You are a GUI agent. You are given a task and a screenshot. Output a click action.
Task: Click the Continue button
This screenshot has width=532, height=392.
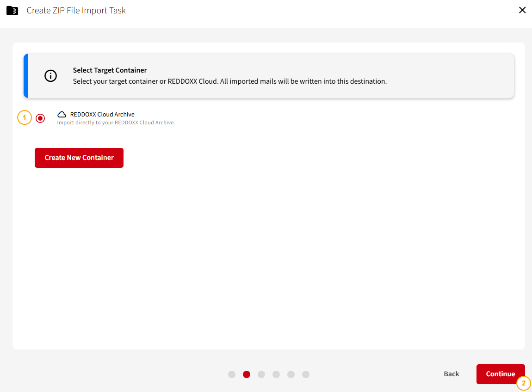click(501, 374)
